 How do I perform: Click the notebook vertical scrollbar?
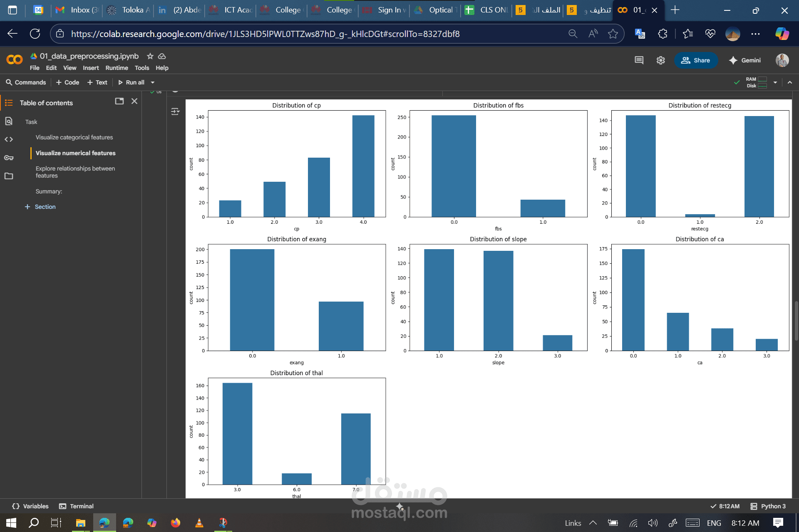tap(796, 320)
